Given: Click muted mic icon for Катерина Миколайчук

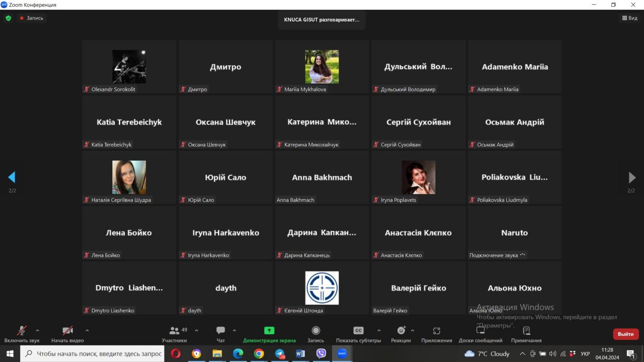Looking at the screenshot, I should pos(279,145).
